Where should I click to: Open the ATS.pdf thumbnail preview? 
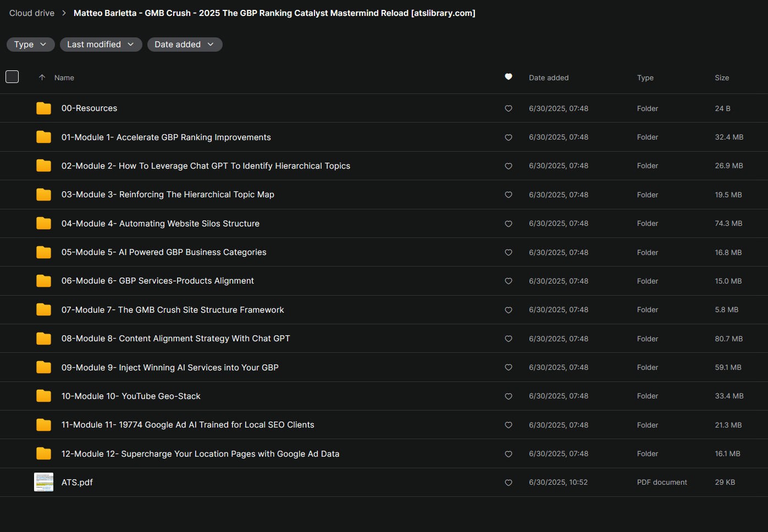point(43,482)
